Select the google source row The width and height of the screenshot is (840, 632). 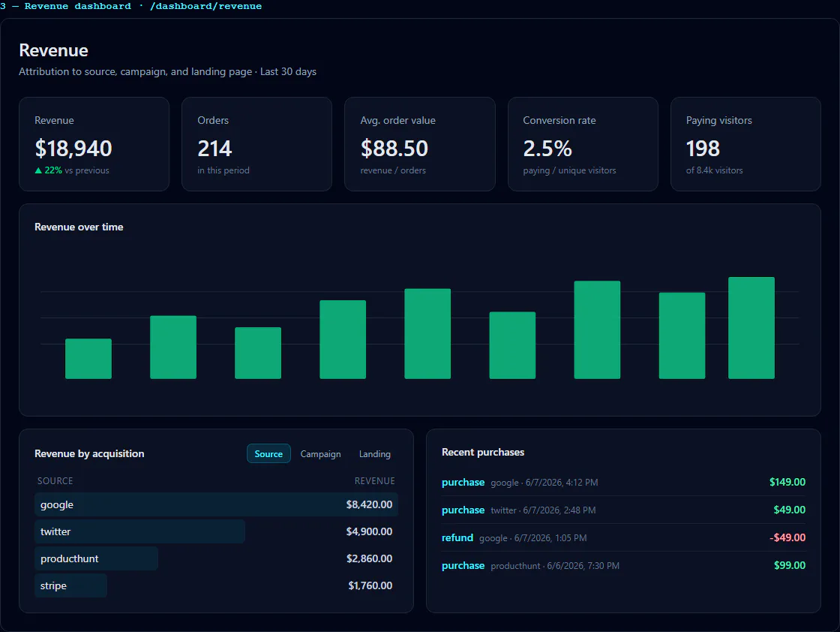pyautogui.click(x=217, y=504)
